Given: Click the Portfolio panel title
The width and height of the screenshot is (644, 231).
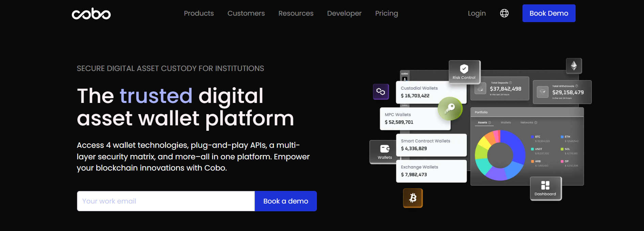Looking at the screenshot, I should 481,112.
